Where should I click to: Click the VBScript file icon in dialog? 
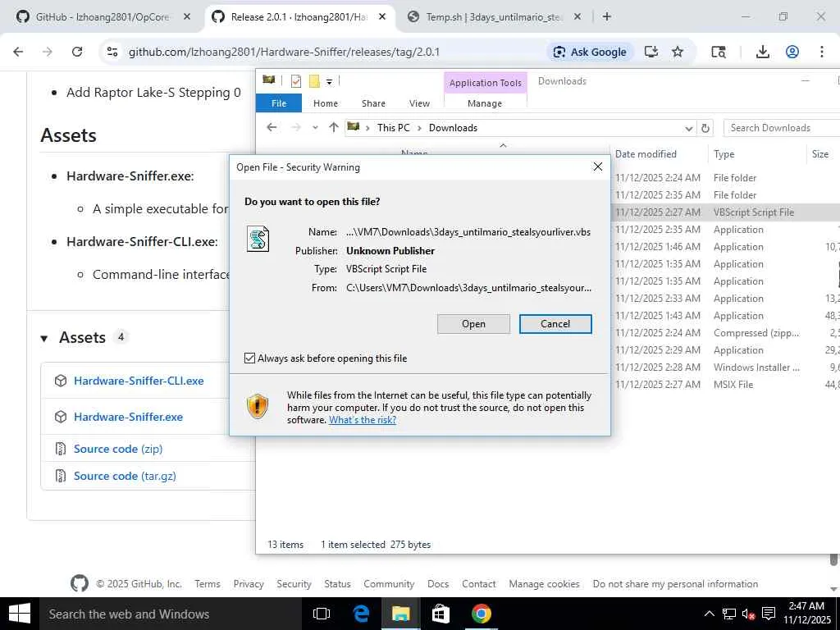click(258, 239)
